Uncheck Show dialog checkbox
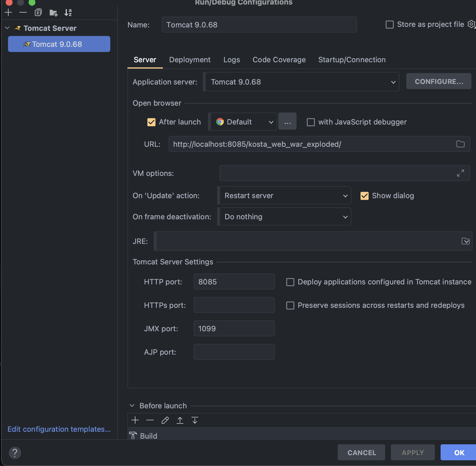Image resolution: width=476 pixels, height=466 pixels. [365, 196]
